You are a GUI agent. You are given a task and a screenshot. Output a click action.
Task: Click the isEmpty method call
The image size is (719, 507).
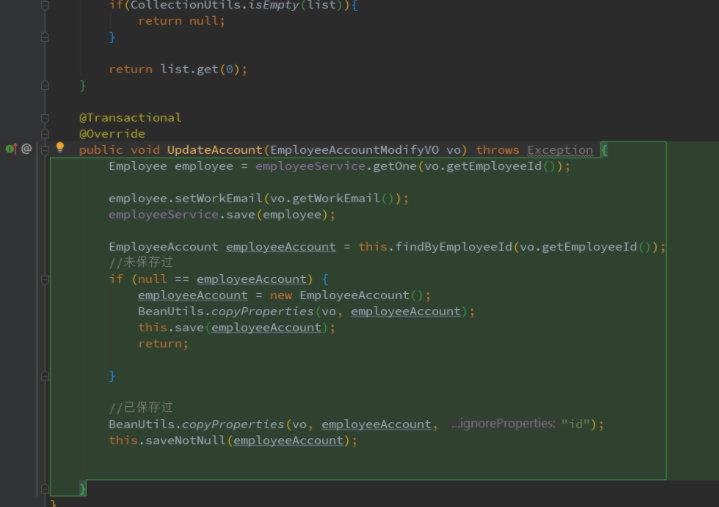[274, 5]
